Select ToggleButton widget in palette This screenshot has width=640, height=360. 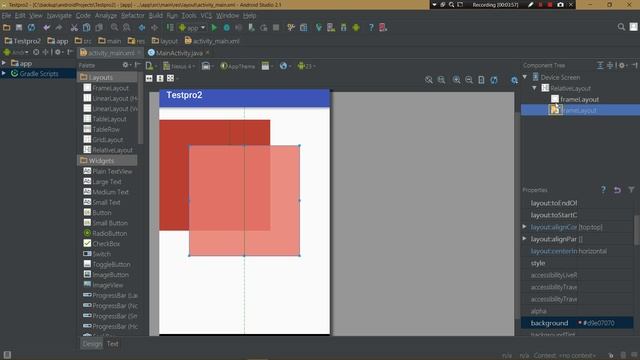point(107,264)
